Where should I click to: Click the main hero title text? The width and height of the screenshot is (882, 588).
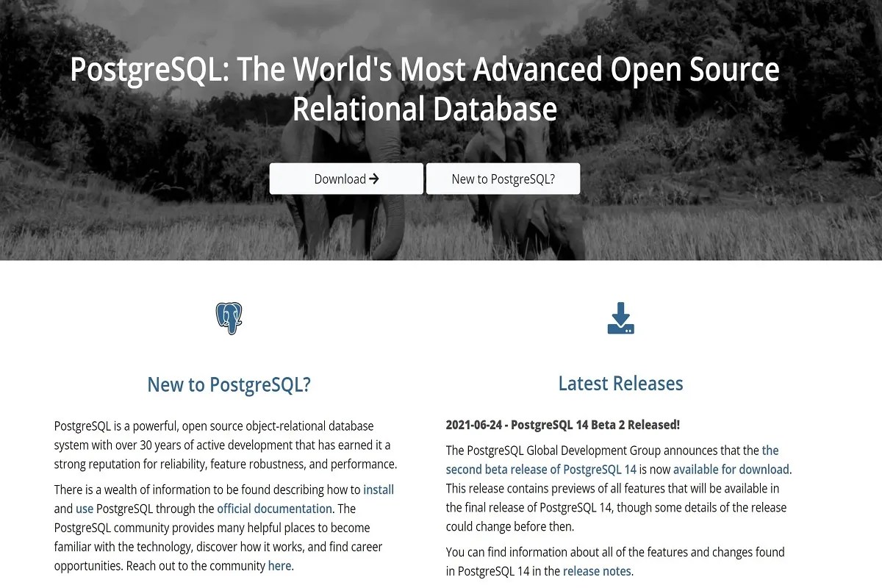click(x=425, y=89)
